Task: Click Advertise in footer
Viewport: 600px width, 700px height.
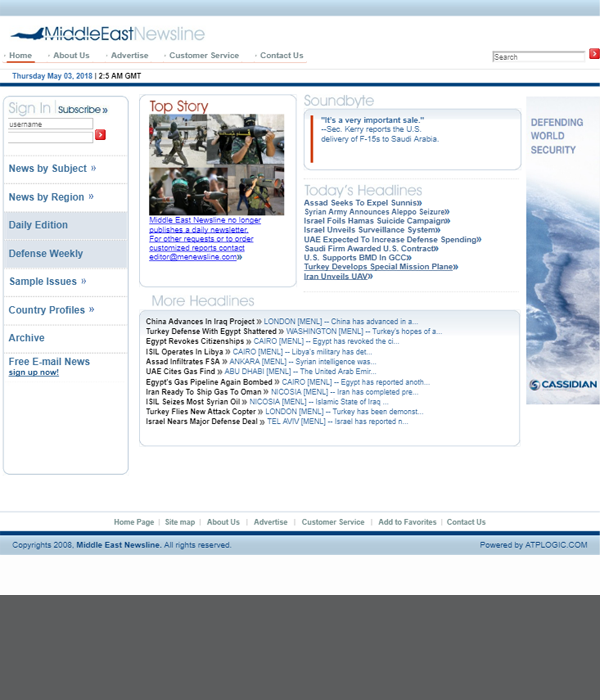Action: [271, 522]
